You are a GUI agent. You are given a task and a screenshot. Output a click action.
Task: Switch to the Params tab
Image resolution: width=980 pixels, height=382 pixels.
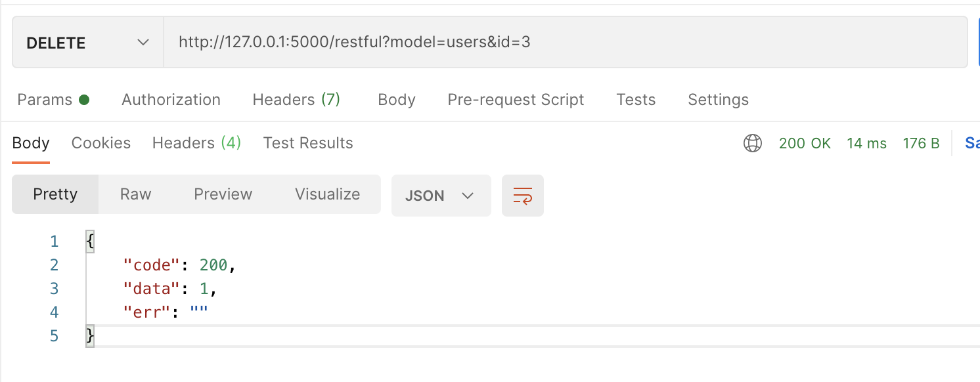[x=53, y=100]
